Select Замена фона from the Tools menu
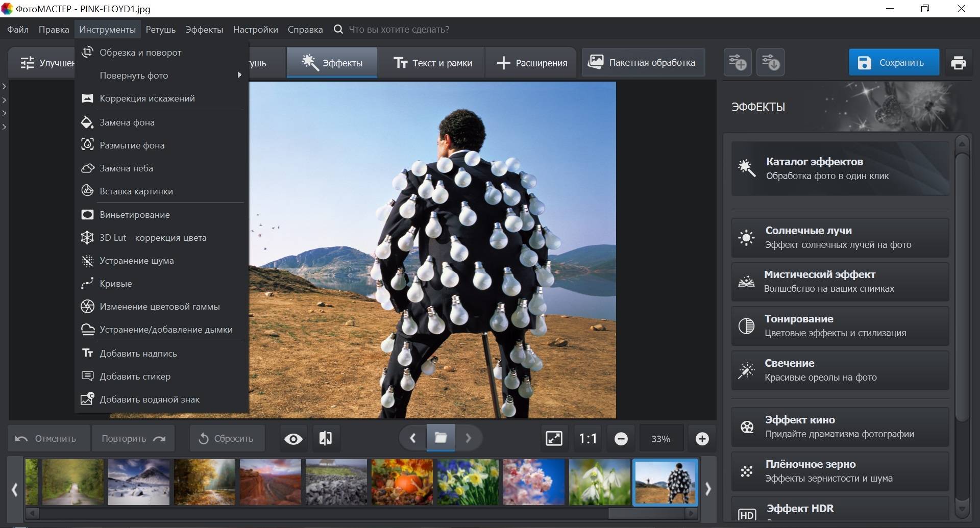980x528 pixels. [x=127, y=122]
